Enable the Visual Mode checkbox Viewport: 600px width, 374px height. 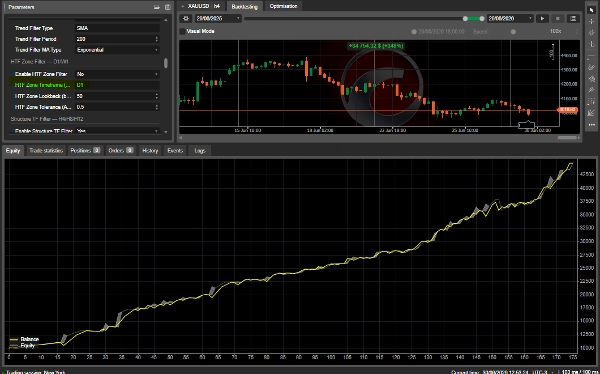coord(183,31)
